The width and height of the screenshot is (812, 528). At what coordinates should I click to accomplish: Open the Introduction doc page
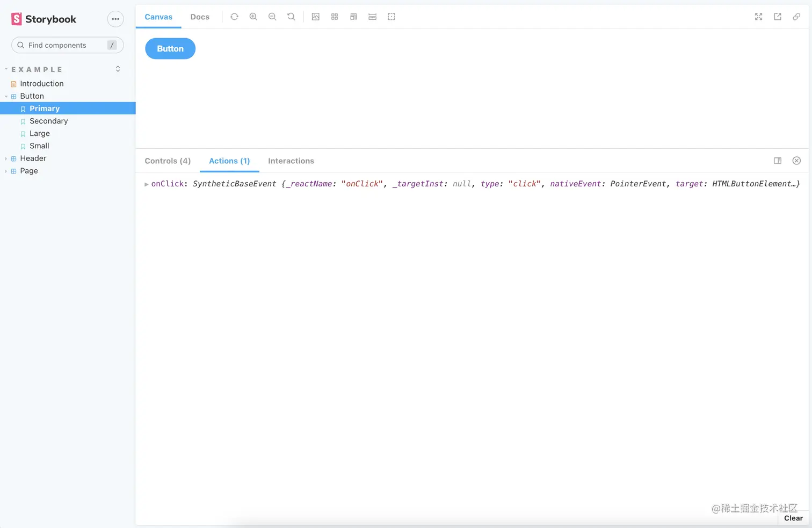point(42,83)
